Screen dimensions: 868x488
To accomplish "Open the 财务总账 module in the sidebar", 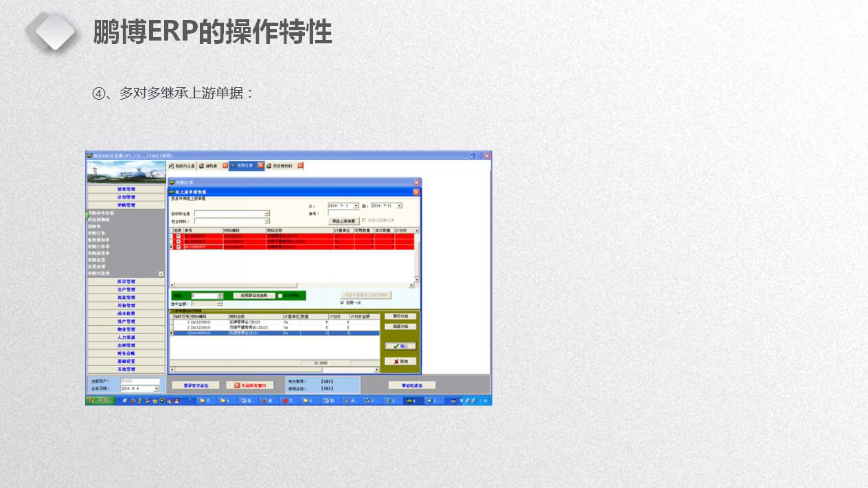I will [126, 353].
